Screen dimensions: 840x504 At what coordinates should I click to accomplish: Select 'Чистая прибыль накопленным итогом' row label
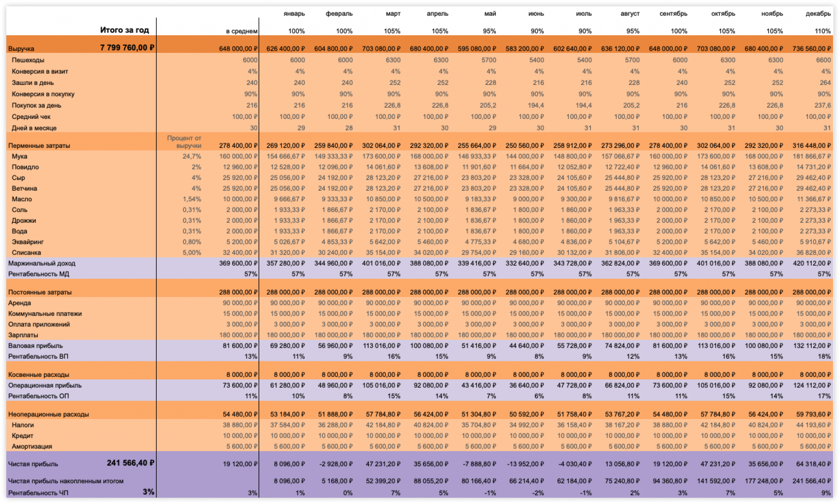tap(66, 481)
